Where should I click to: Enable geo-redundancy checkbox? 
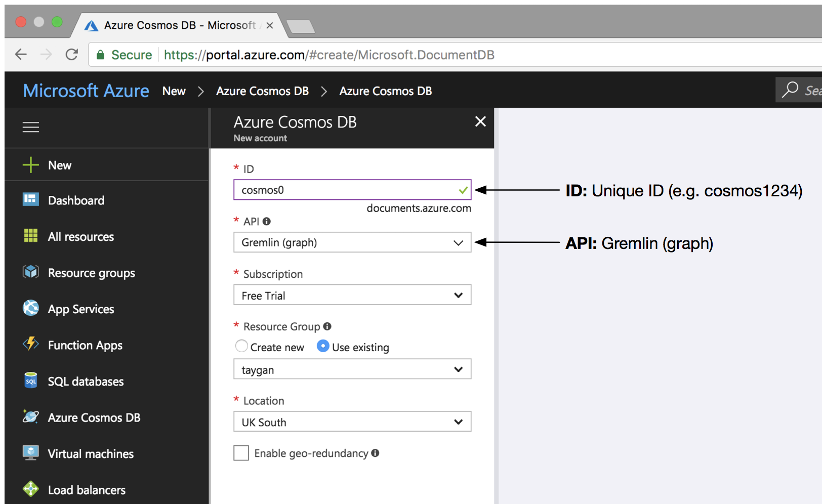point(241,453)
